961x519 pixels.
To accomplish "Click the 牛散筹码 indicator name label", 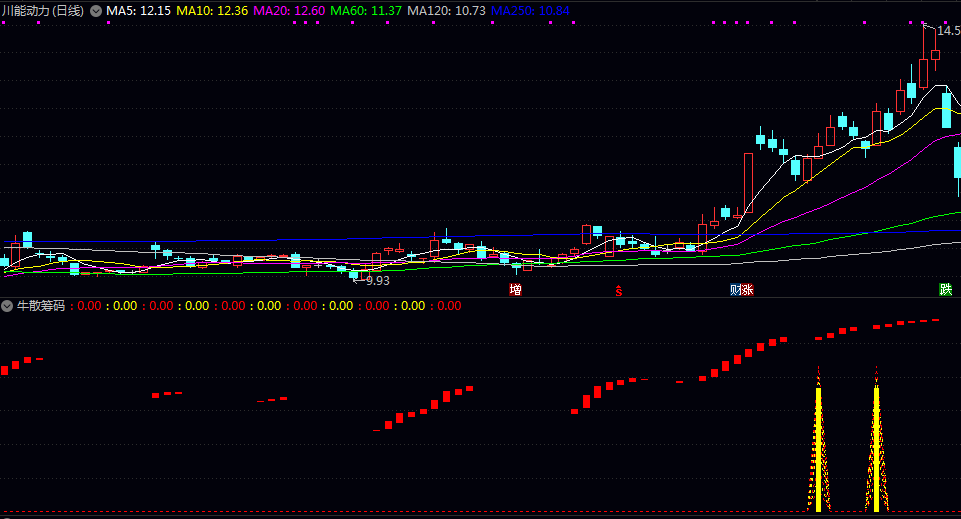I will (39, 306).
